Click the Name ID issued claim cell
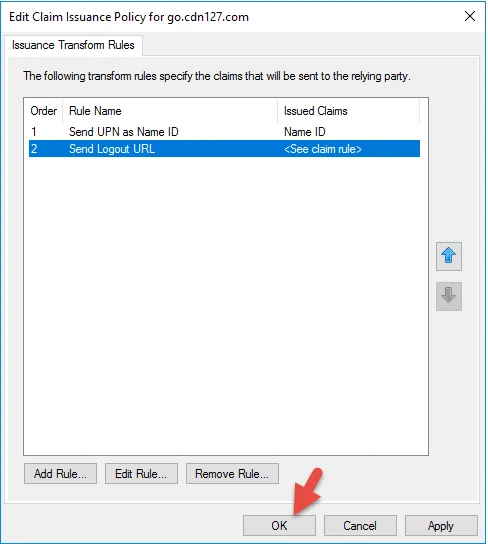The image size is (488, 544). (305, 132)
